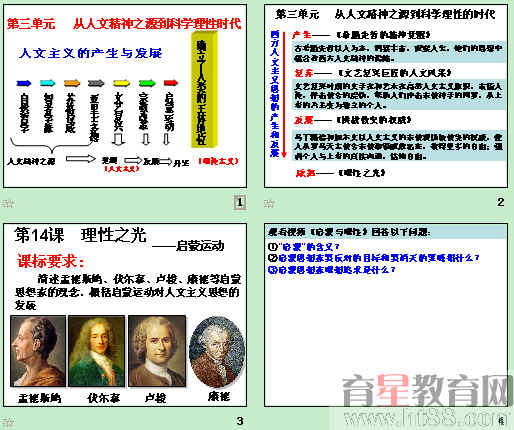The image size is (514, 430).
Task: Click slide number 2
Action: coord(500,202)
